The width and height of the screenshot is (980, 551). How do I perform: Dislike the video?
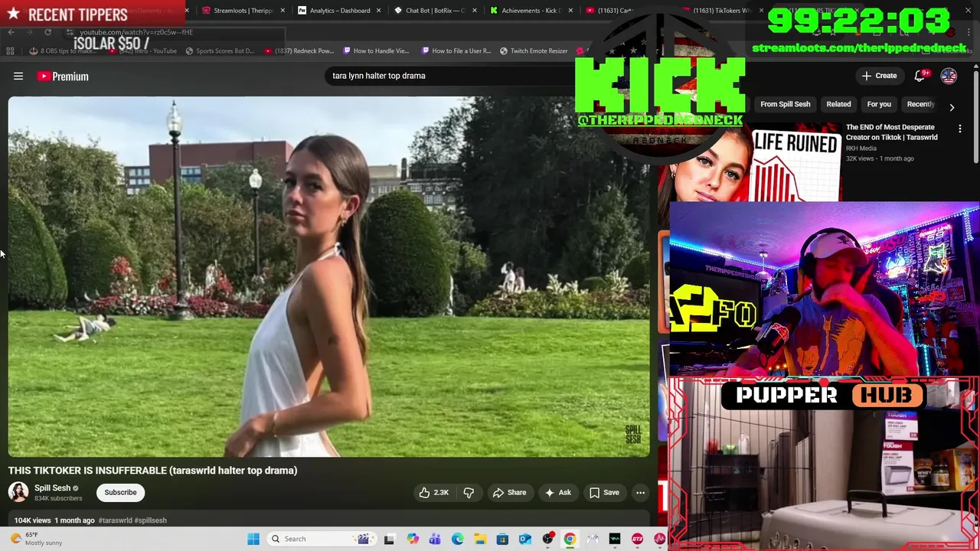(469, 493)
